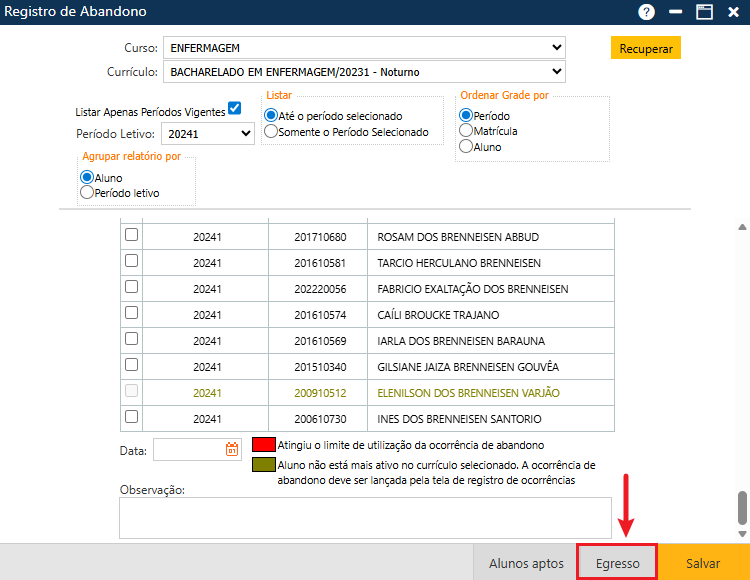Open the Alunos aptos list
The width and height of the screenshot is (750, 580).
[526, 563]
